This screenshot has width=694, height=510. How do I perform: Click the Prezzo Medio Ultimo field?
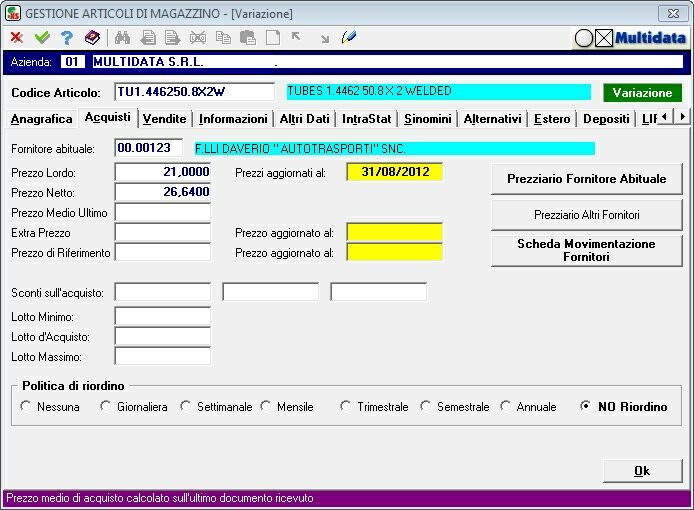[x=163, y=212]
